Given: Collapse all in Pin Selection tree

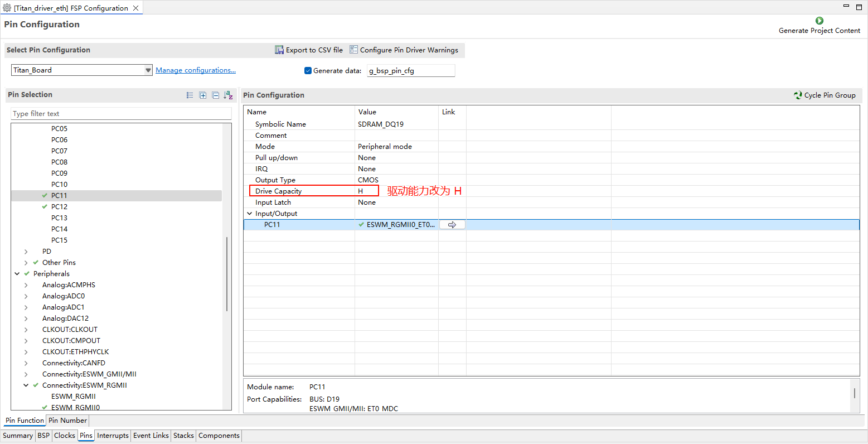Looking at the screenshot, I should click(216, 95).
